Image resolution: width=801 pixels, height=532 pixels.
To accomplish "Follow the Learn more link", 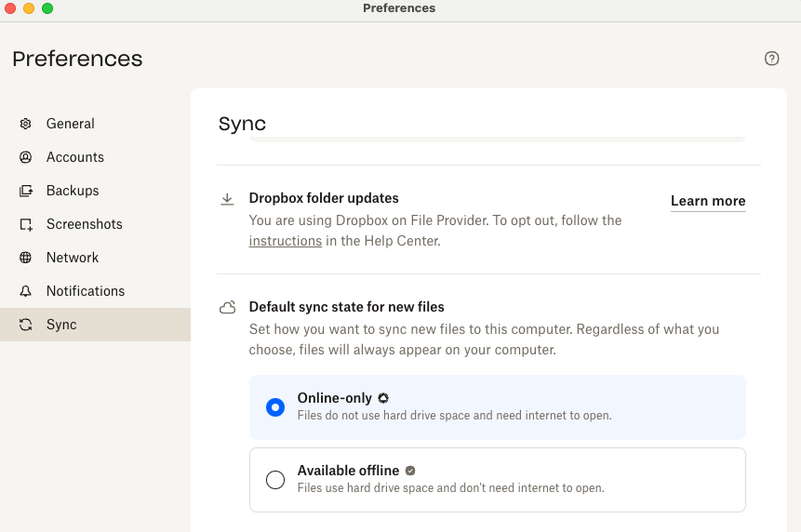I will 708,201.
